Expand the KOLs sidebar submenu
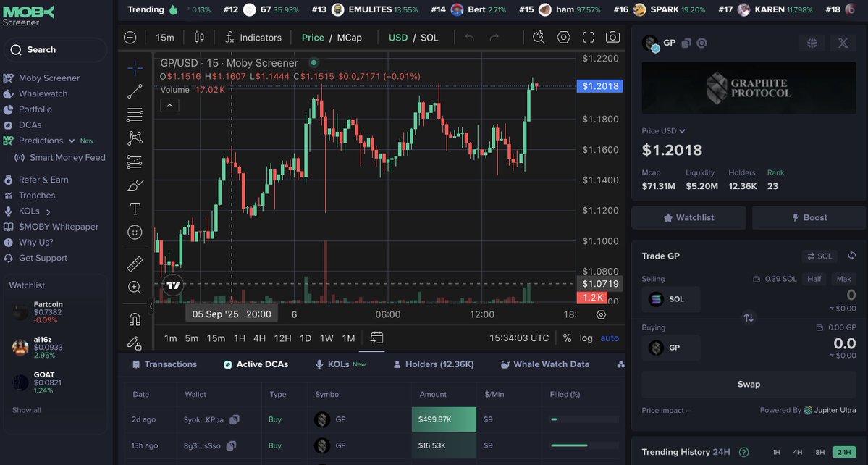868x465 pixels. coord(49,211)
